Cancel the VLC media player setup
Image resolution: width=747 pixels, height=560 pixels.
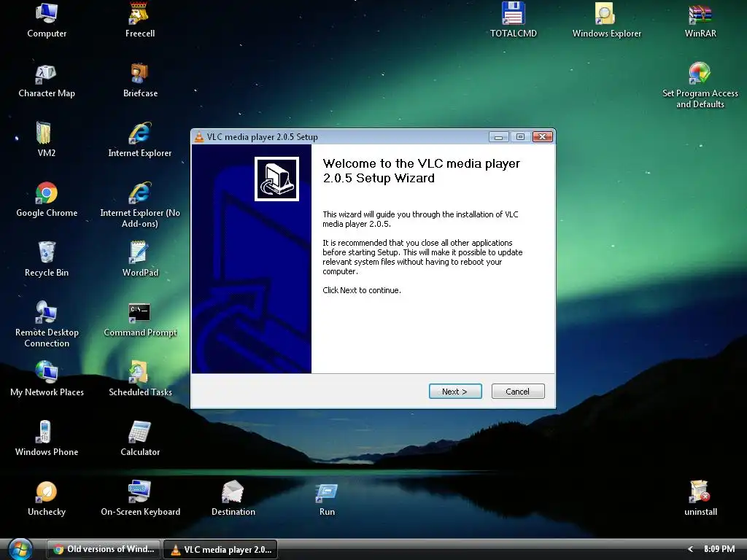click(x=518, y=392)
